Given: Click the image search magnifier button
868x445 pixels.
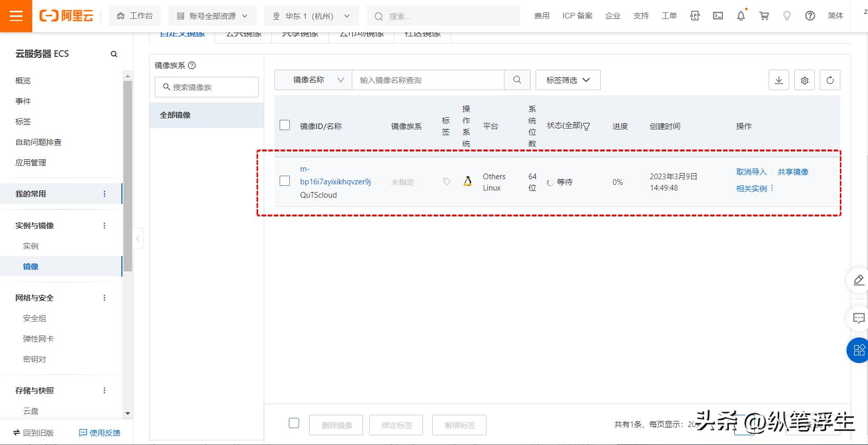Looking at the screenshot, I should click(x=517, y=80).
